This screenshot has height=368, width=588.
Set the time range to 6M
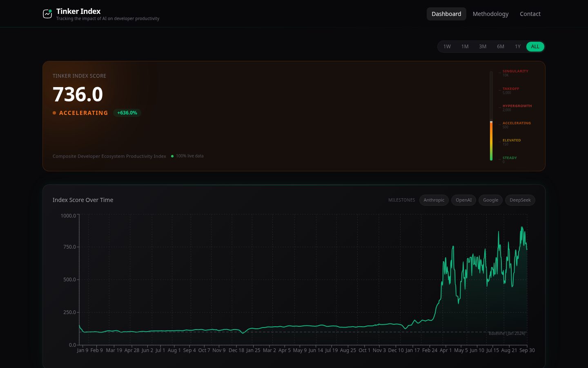point(501,47)
